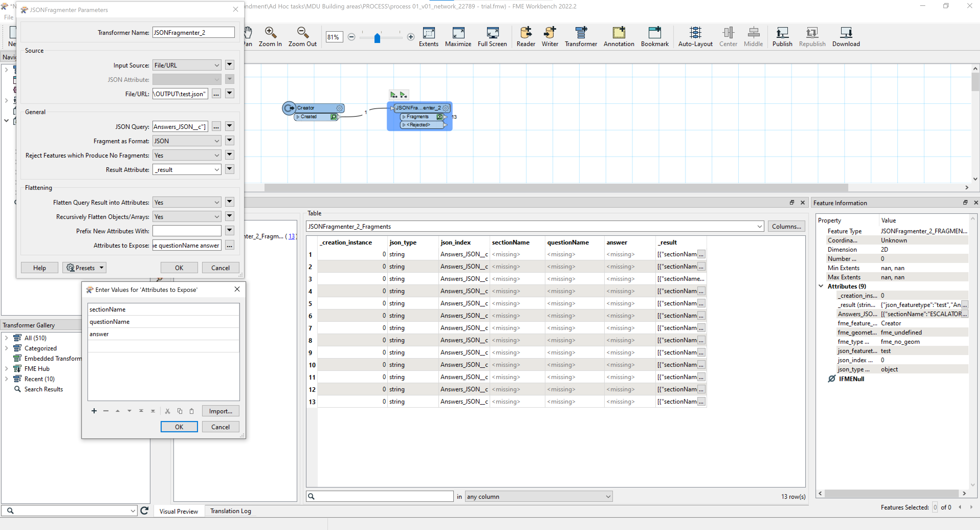Select Search Results in Transformer Gallery

(43, 389)
